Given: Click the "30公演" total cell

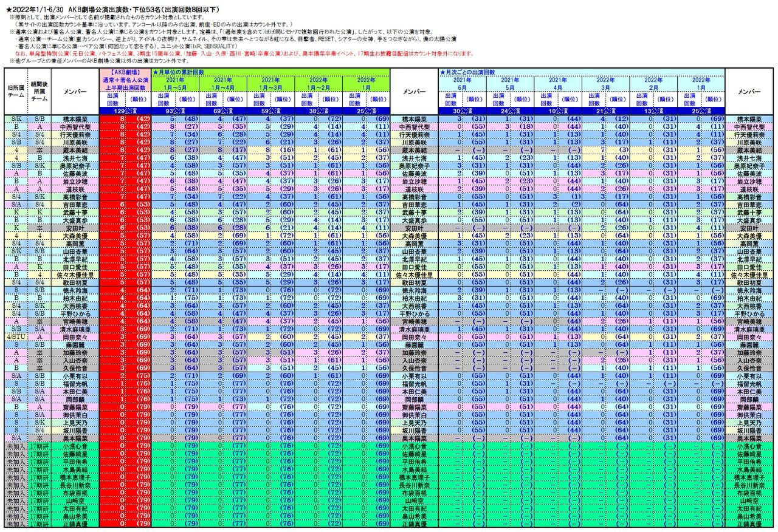Looking at the screenshot, I should click(x=463, y=111).
